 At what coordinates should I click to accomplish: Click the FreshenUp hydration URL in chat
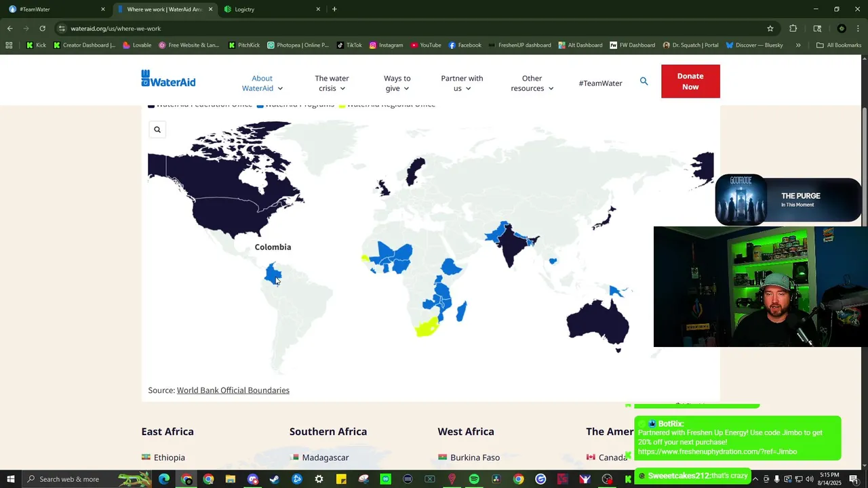point(717,451)
